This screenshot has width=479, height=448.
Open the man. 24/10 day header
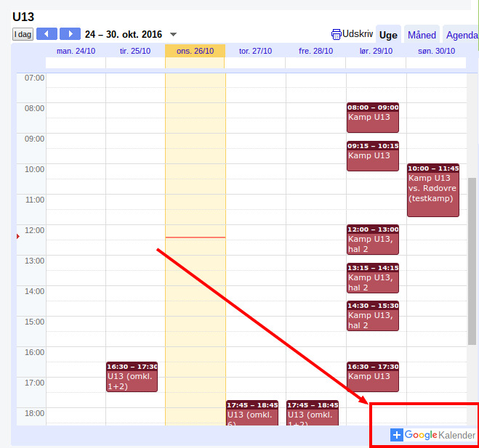(76, 51)
